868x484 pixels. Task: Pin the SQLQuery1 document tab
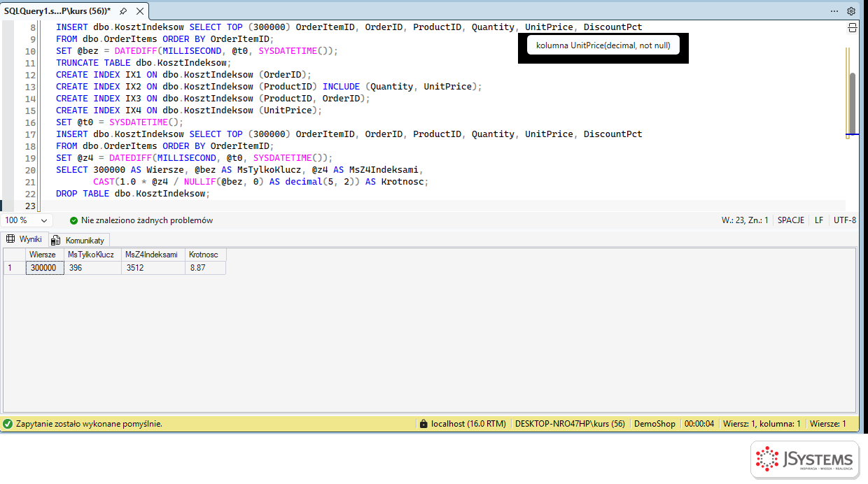pos(123,11)
